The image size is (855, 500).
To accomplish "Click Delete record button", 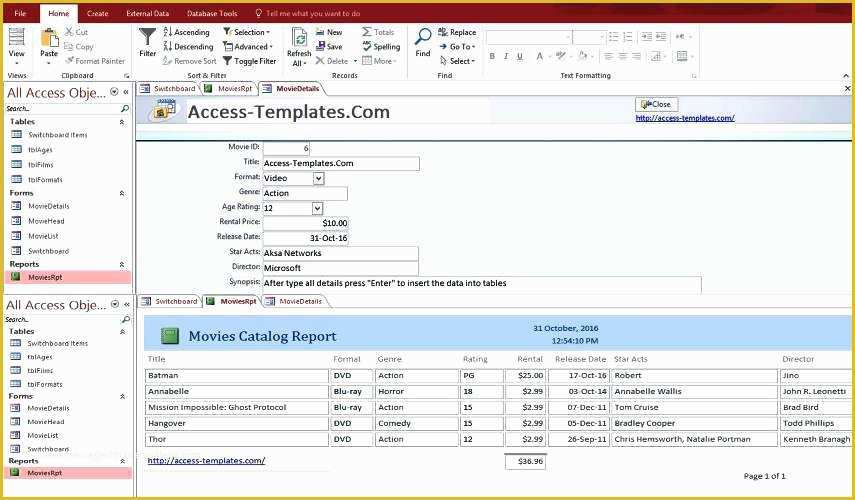I will (x=332, y=61).
